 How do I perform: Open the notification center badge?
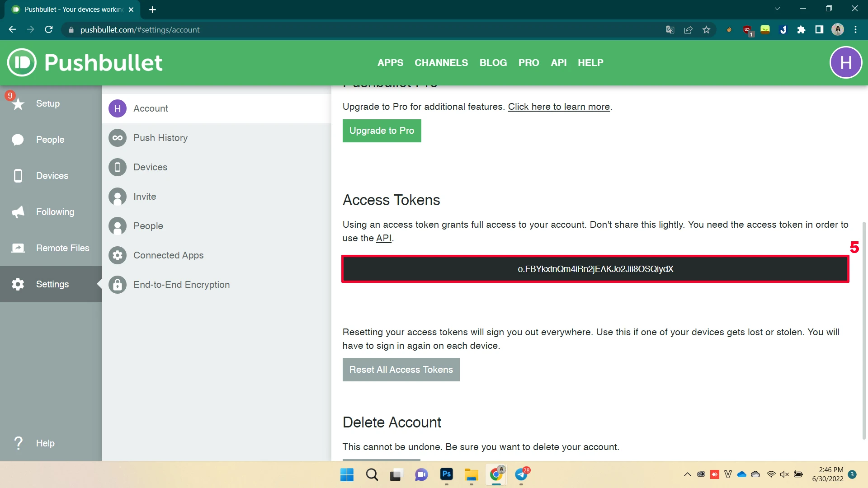[x=852, y=474]
